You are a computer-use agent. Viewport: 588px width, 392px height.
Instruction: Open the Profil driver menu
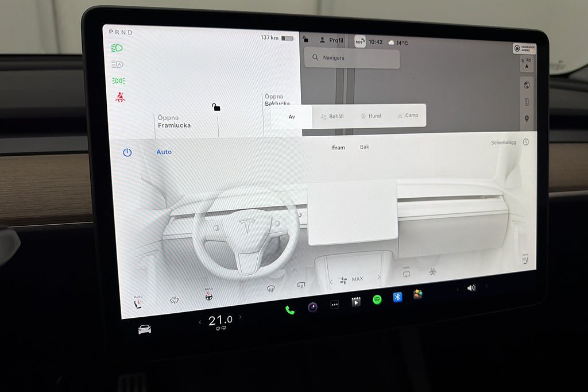(x=331, y=40)
